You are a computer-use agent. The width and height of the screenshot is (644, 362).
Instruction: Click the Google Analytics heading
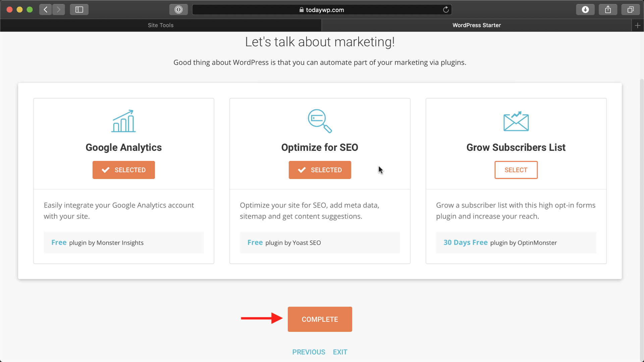point(123,147)
